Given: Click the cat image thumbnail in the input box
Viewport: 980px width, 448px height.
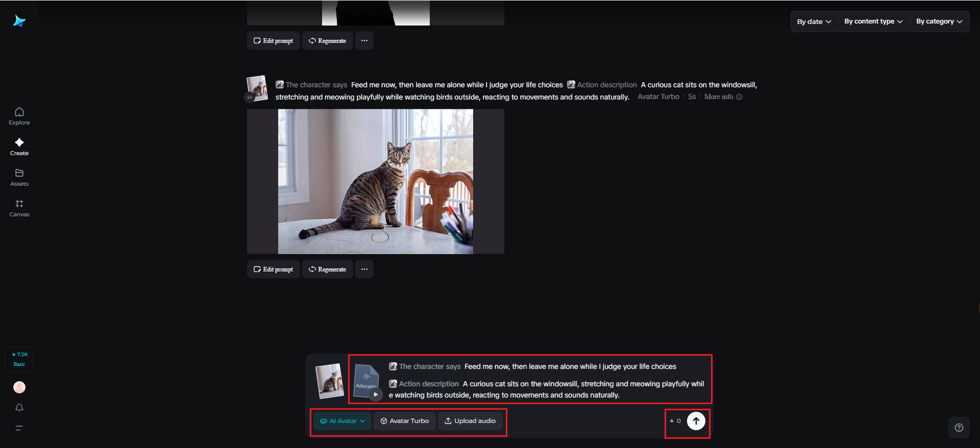Looking at the screenshot, I should [330, 381].
